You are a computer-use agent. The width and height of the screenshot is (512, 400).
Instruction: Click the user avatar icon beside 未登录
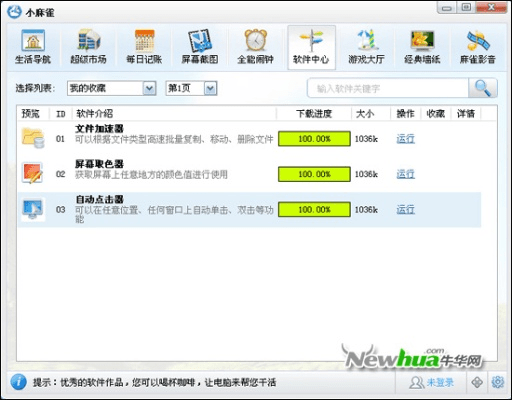pyautogui.click(x=416, y=383)
